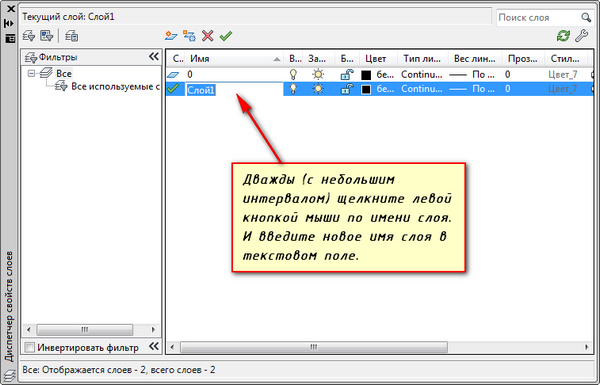Create a new layer with the New Layer icon
This screenshot has height=385, width=600.
(x=171, y=36)
